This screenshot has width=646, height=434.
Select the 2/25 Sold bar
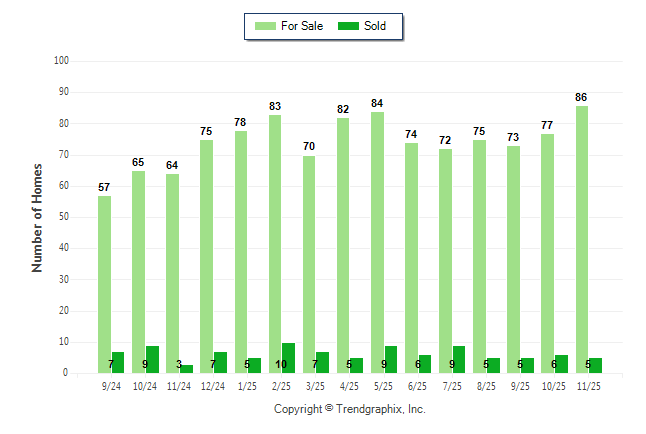pos(288,358)
